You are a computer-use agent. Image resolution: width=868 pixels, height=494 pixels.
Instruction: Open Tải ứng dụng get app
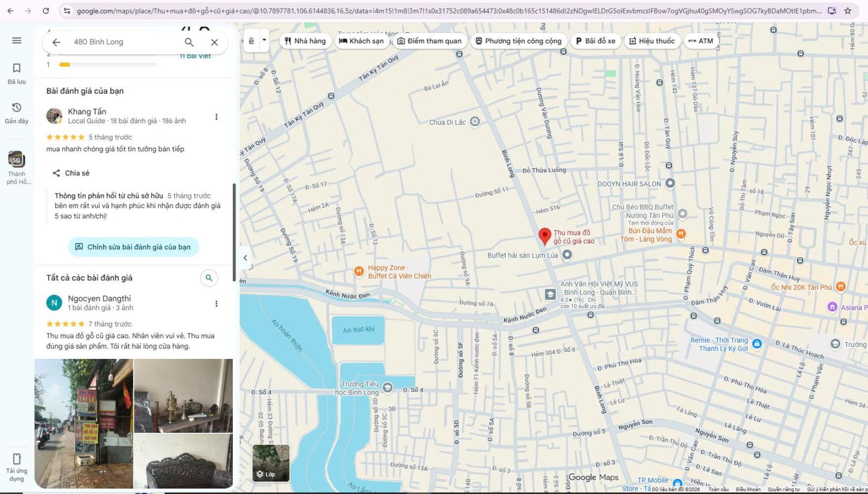pyautogui.click(x=17, y=467)
